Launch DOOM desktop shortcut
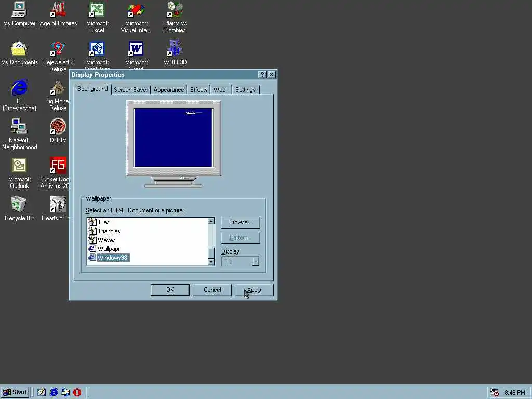Image resolution: width=532 pixels, height=399 pixels. click(x=58, y=130)
